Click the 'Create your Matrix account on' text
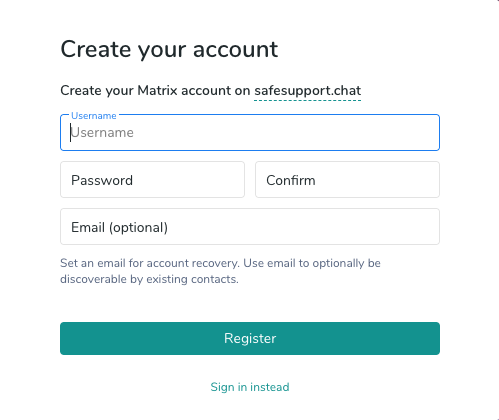Screen dimensions: 499x420 155,91
